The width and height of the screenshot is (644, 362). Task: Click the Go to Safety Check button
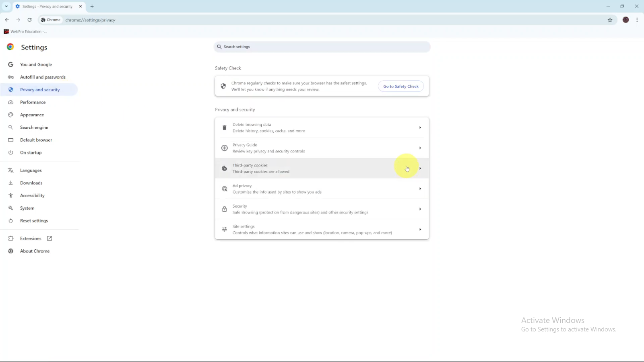(400, 86)
